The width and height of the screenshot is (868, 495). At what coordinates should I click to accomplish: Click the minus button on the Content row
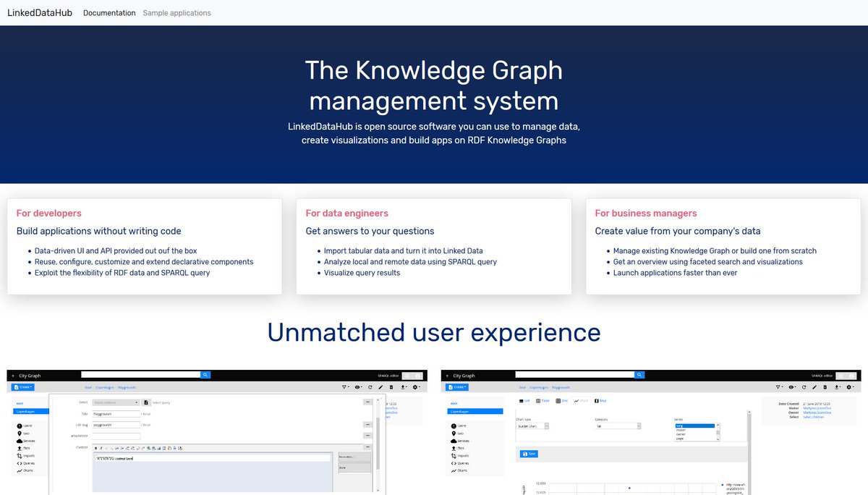coord(367,447)
